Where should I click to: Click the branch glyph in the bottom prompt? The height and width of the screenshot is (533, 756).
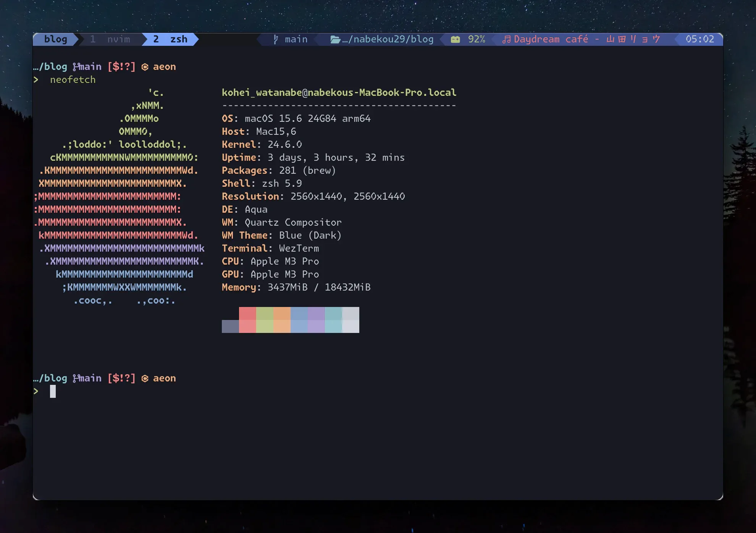click(76, 378)
